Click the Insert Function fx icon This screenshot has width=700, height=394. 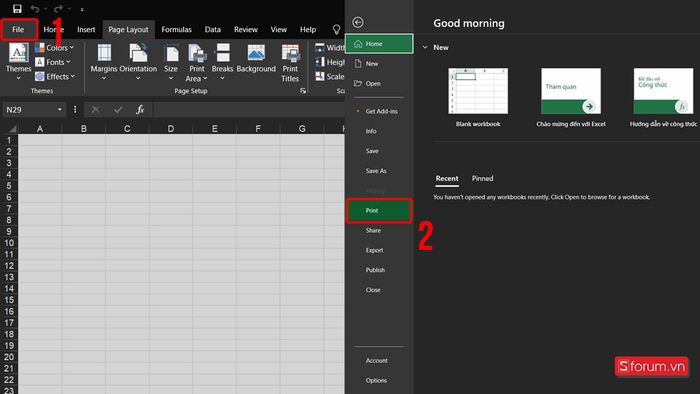point(140,109)
